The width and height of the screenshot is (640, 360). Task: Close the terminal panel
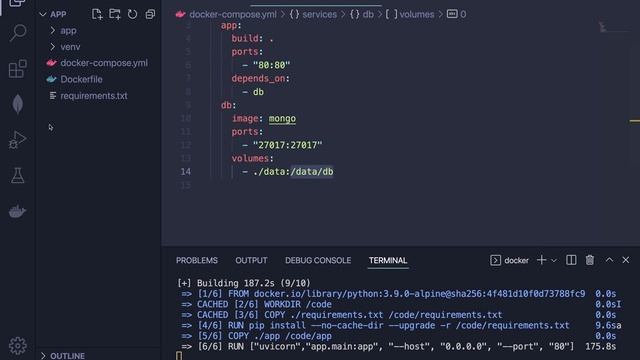tap(626, 260)
